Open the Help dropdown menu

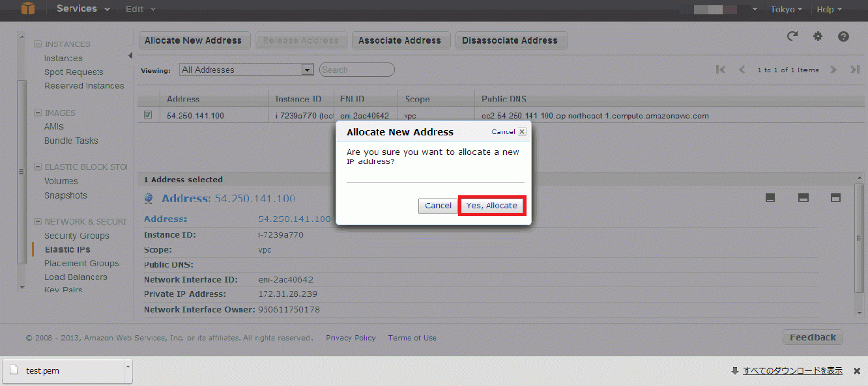(829, 9)
